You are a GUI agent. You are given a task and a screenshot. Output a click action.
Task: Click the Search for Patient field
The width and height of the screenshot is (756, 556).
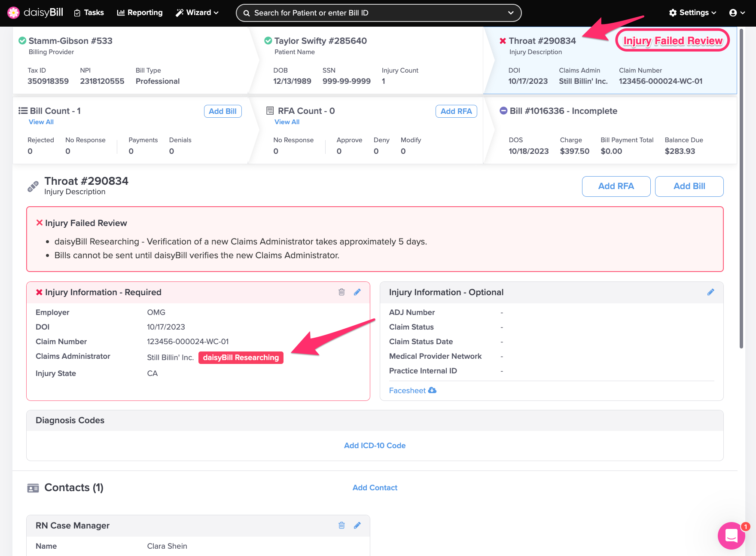point(374,13)
